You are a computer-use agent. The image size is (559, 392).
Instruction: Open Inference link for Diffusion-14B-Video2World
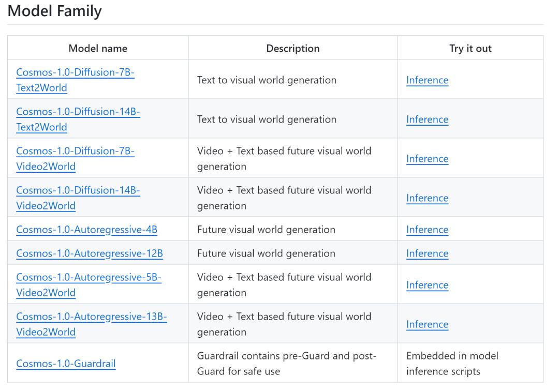[x=427, y=198]
